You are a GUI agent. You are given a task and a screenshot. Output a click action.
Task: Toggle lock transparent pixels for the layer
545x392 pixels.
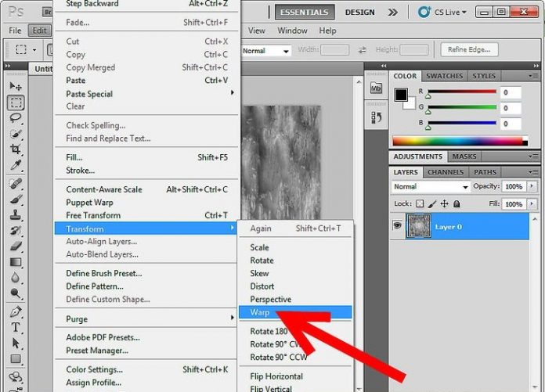(420, 204)
